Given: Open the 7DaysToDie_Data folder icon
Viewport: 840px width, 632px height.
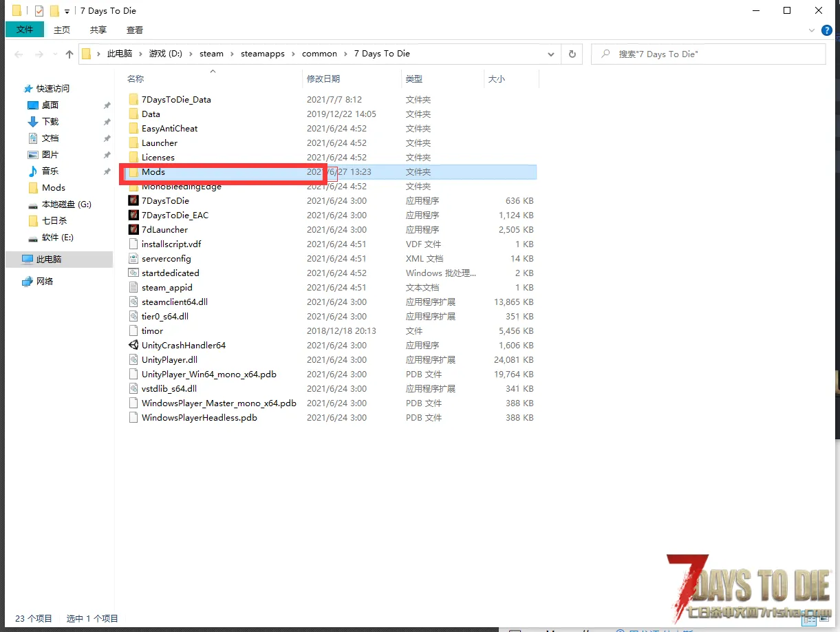Looking at the screenshot, I should coord(133,100).
